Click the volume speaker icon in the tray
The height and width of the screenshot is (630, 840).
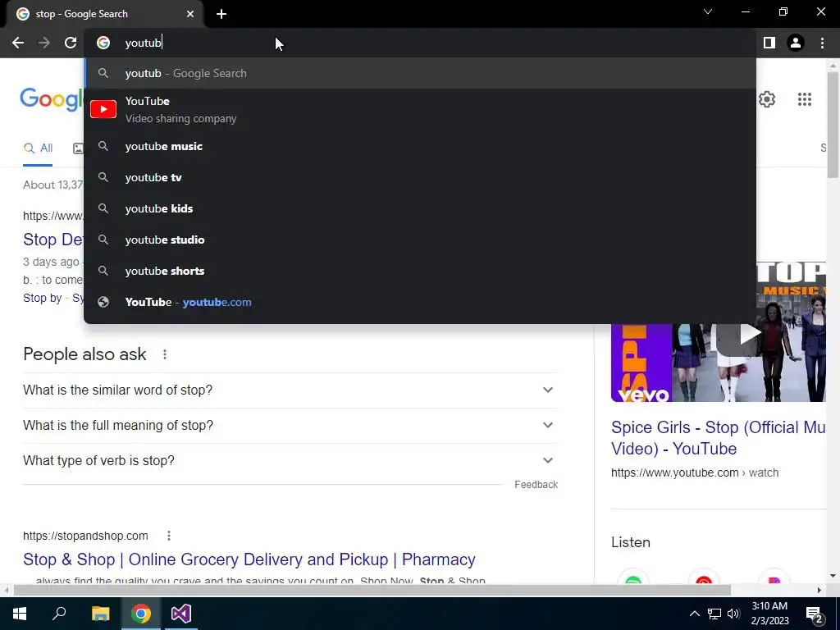(x=733, y=614)
